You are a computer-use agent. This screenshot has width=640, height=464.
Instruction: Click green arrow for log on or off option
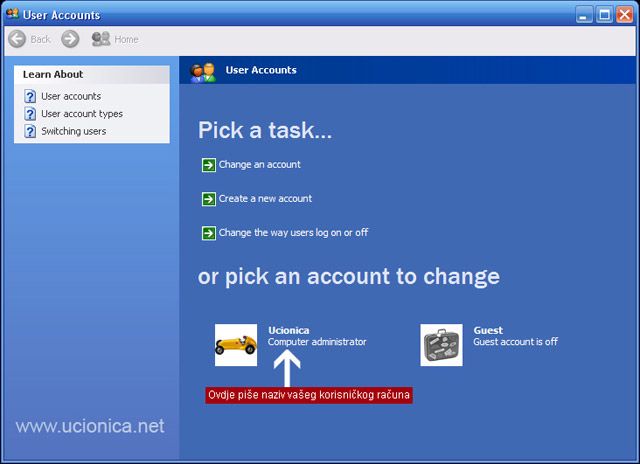tap(208, 233)
